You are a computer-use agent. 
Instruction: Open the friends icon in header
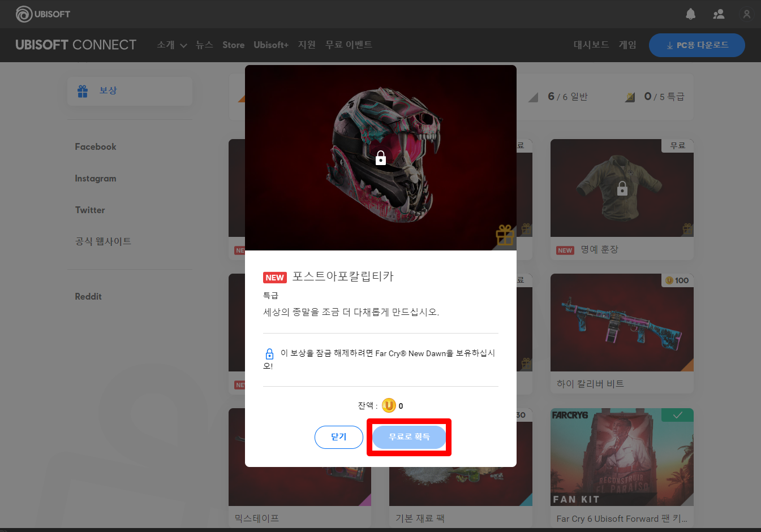719,14
